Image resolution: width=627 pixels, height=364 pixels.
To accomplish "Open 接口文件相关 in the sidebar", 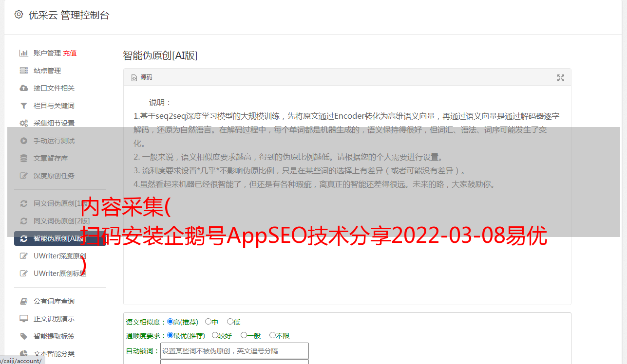I will point(54,88).
